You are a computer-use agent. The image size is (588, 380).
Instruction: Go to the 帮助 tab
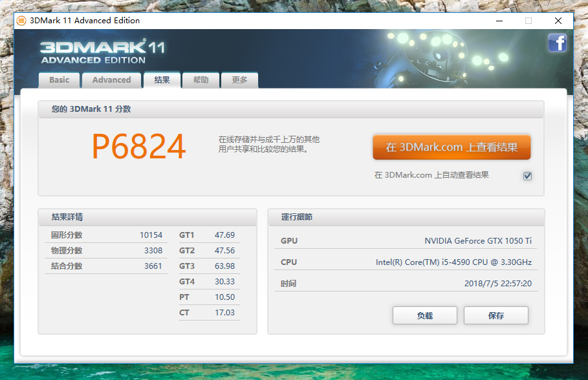tap(201, 80)
